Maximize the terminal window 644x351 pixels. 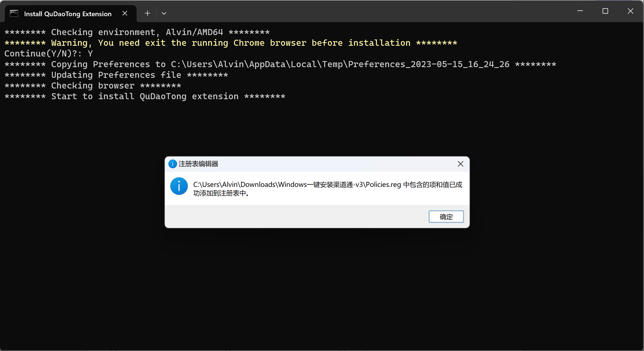click(x=605, y=11)
